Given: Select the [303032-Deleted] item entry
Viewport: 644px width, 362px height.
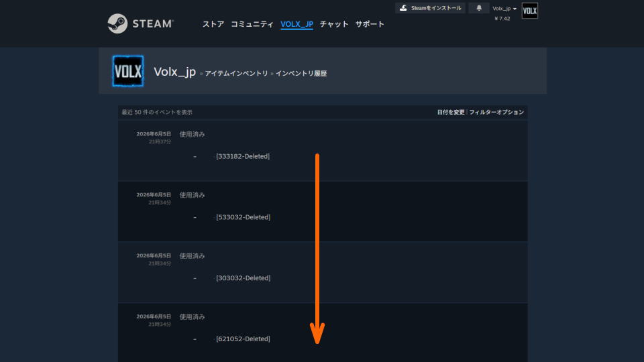Looking at the screenshot, I should click(243, 278).
